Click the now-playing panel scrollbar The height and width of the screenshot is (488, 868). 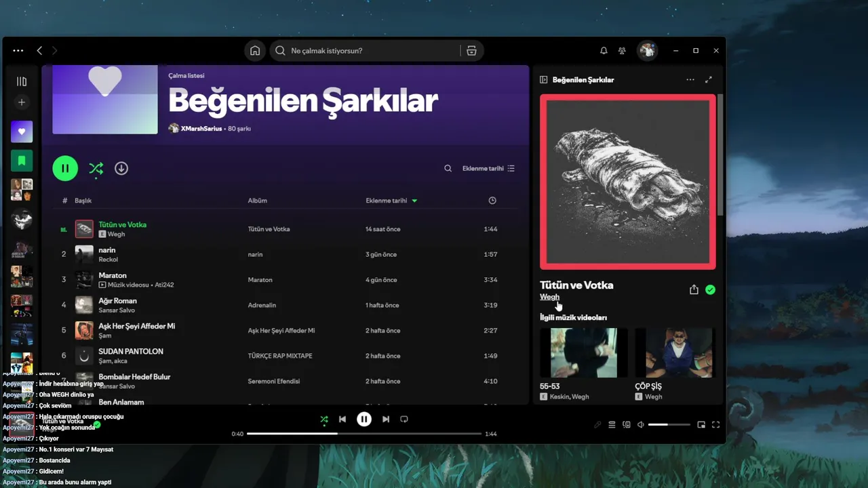(x=722, y=155)
